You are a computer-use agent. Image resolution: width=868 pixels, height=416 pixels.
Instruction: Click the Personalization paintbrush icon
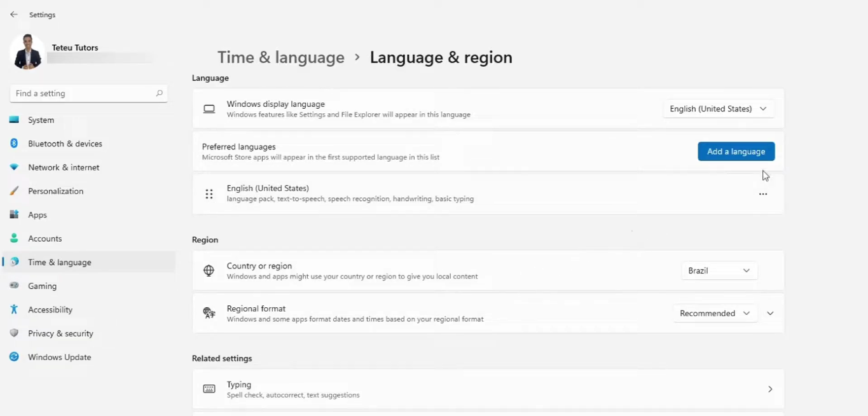click(x=14, y=191)
